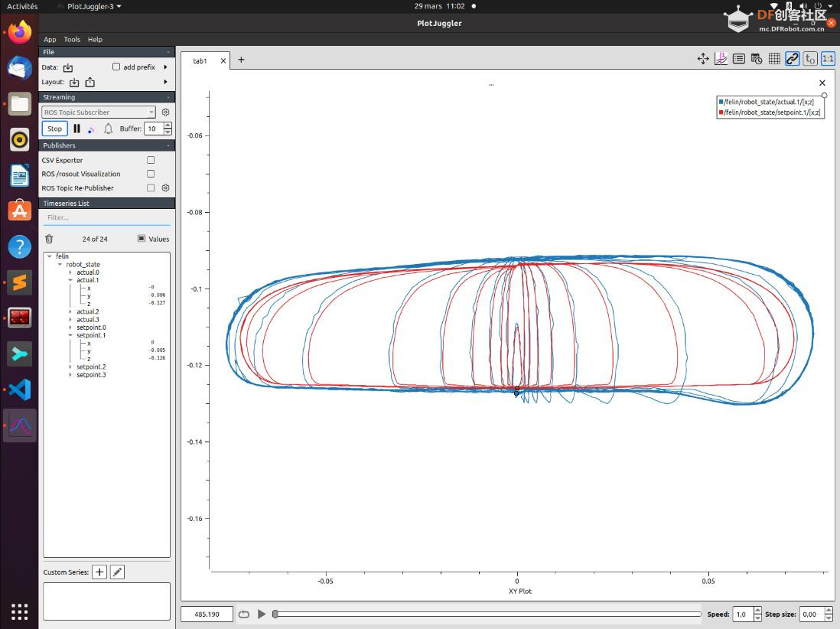This screenshot has height=629, width=840.
Task: Open ROS Topic Subscriber settings gear
Action: (x=165, y=112)
